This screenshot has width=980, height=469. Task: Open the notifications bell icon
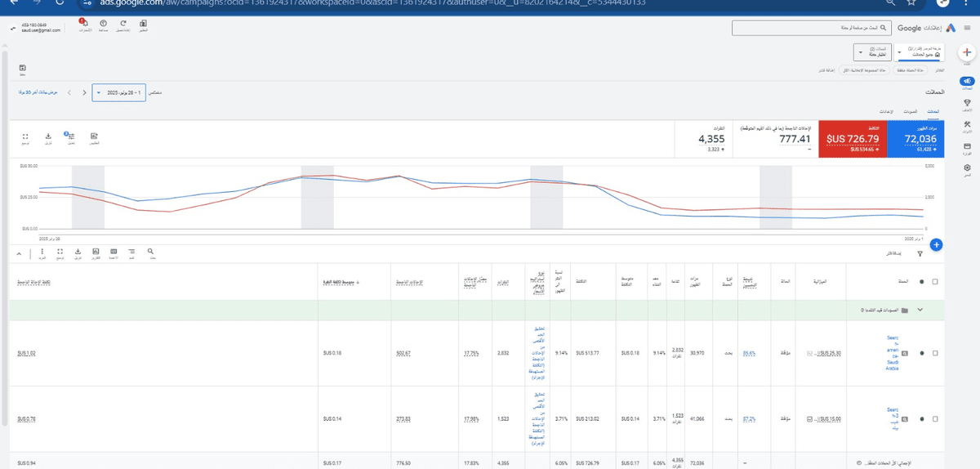click(x=85, y=25)
